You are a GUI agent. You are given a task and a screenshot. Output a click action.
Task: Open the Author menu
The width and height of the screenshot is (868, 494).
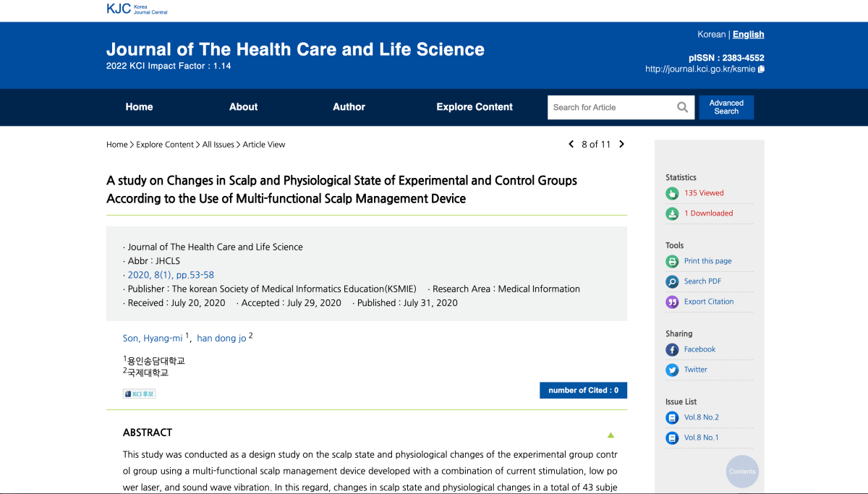pyautogui.click(x=349, y=107)
